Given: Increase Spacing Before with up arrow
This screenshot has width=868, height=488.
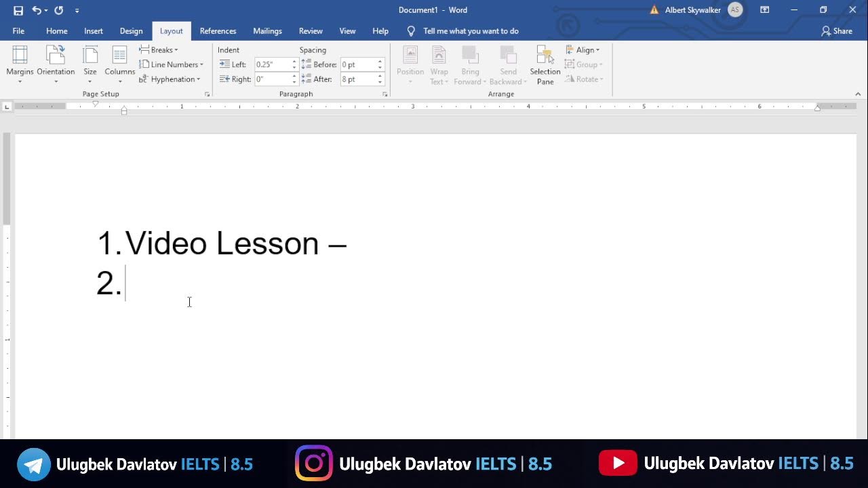Looking at the screenshot, I should tap(380, 62).
